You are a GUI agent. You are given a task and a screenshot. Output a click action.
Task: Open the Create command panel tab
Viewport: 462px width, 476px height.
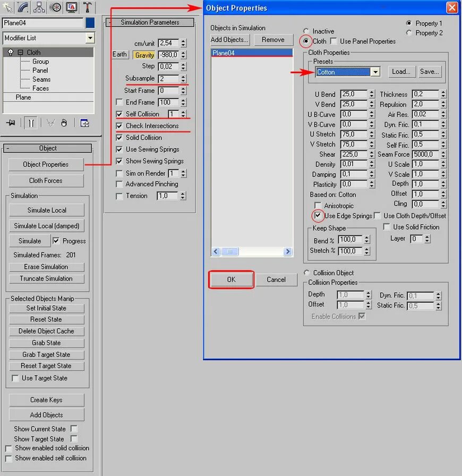click(7, 7)
